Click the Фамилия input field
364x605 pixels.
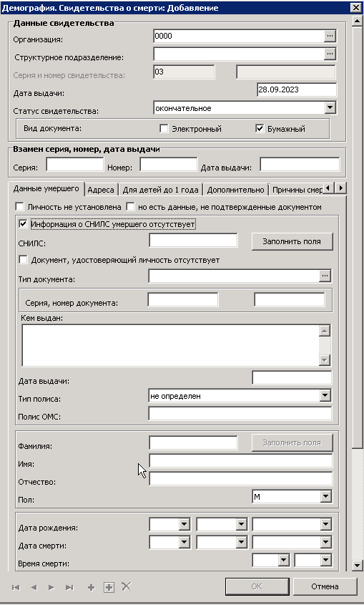point(193,443)
